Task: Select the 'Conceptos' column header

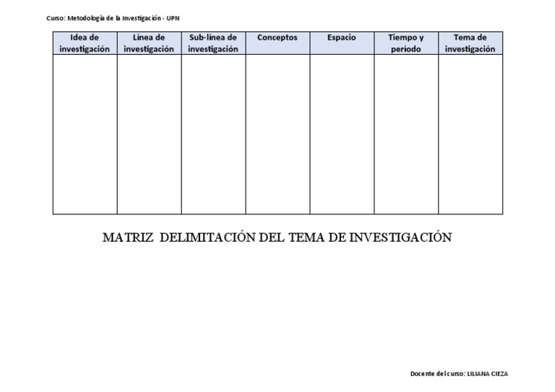Action: 277,43
